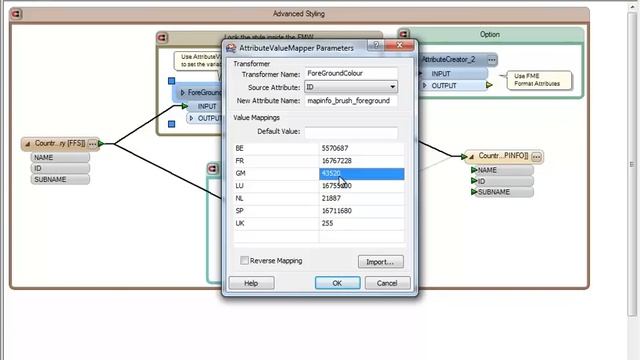
Task: Select the Countr...ry [FFS] reader feature type
Action: (x=60, y=144)
